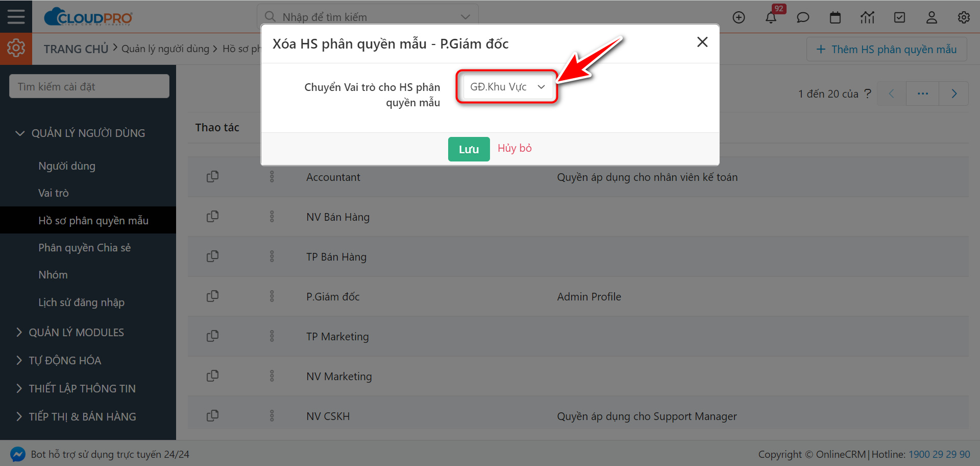Click the Admin Profile description text
Image resolution: width=980 pixels, height=466 pixels.
[589, 297]
